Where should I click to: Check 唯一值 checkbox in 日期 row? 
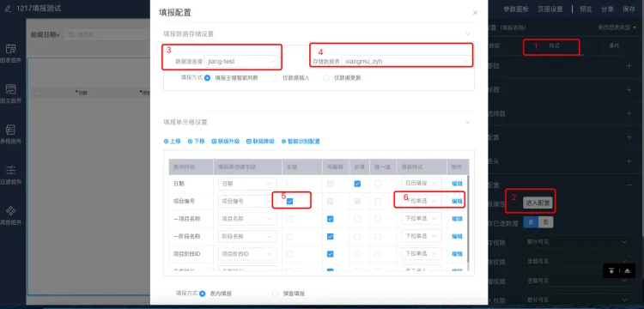pyautogui.click(x=378, y=184)
